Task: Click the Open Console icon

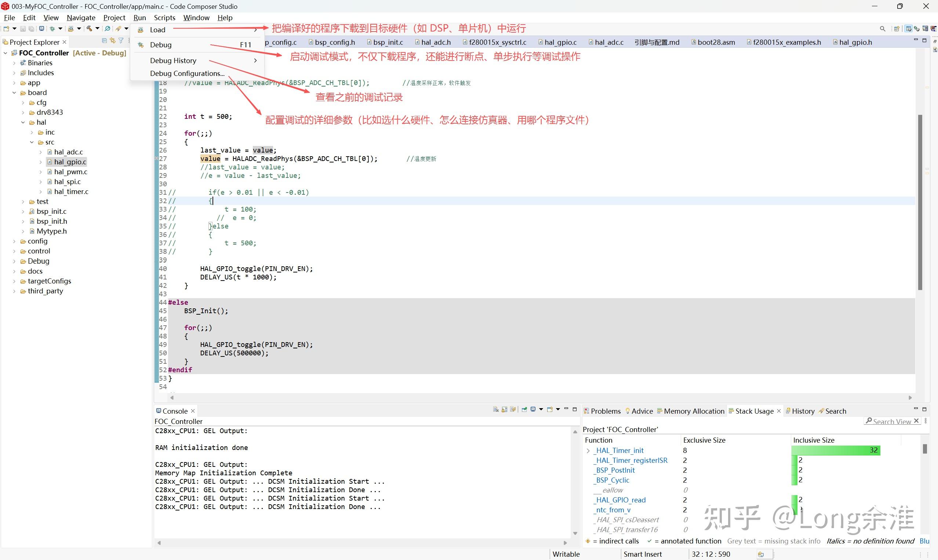Action: point(550,409)
